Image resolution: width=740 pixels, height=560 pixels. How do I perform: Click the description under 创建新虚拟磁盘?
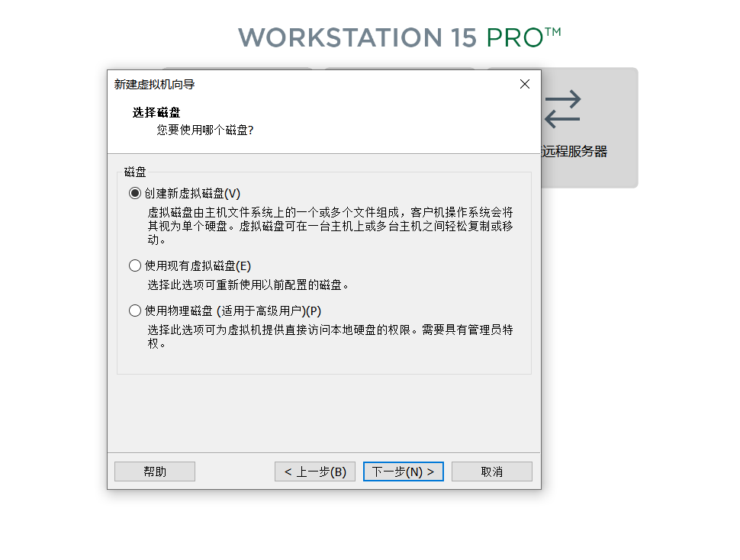coord(330,226)
